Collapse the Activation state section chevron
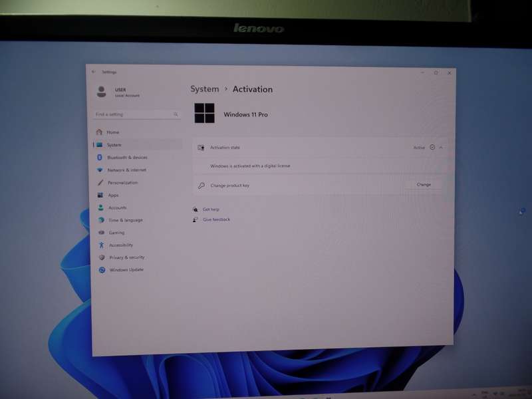Screen dimensions: 532x399 [x=441, y=148]
